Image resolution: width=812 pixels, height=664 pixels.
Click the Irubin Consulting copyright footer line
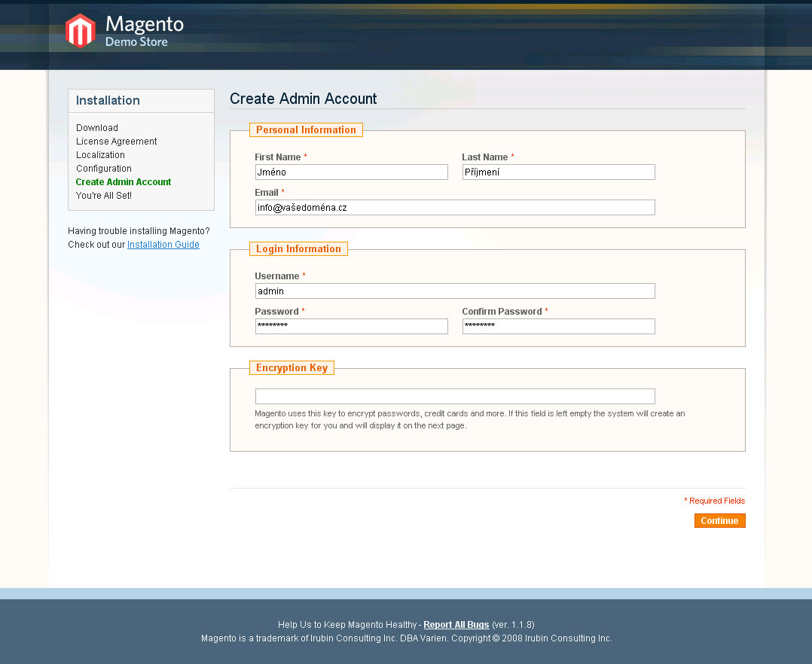[x=407, y=638]
